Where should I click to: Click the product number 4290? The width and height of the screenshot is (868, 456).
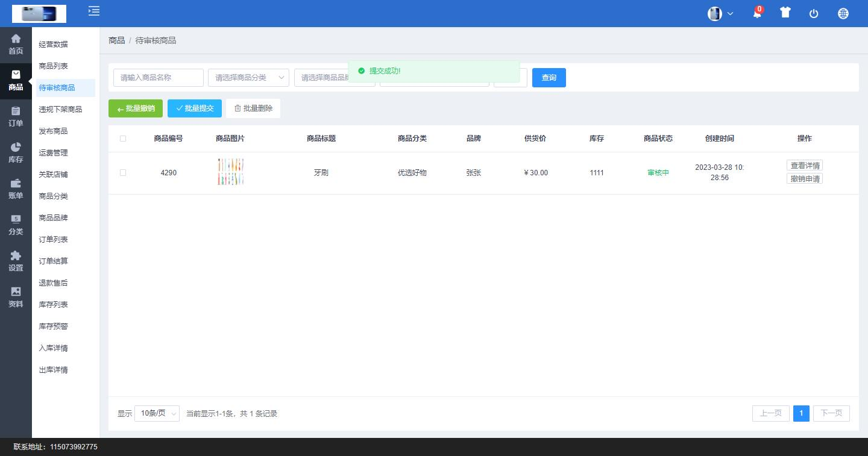point(169,173)
